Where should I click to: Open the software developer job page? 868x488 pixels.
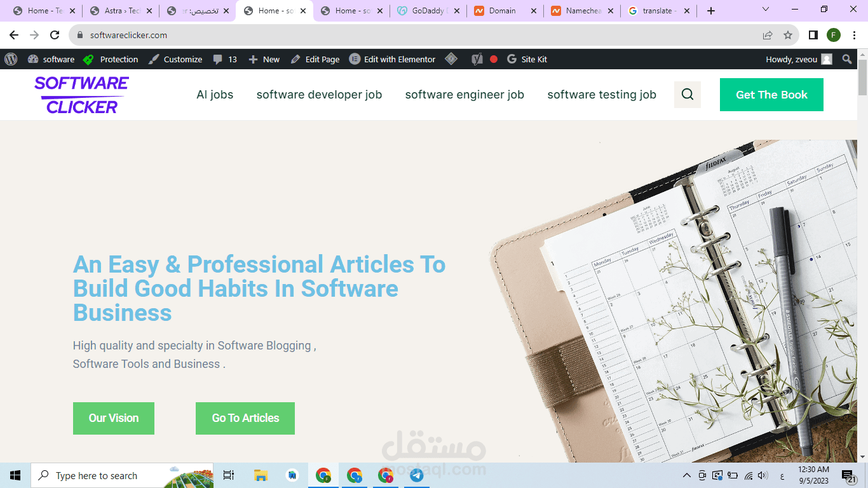[x=319, y=95]
